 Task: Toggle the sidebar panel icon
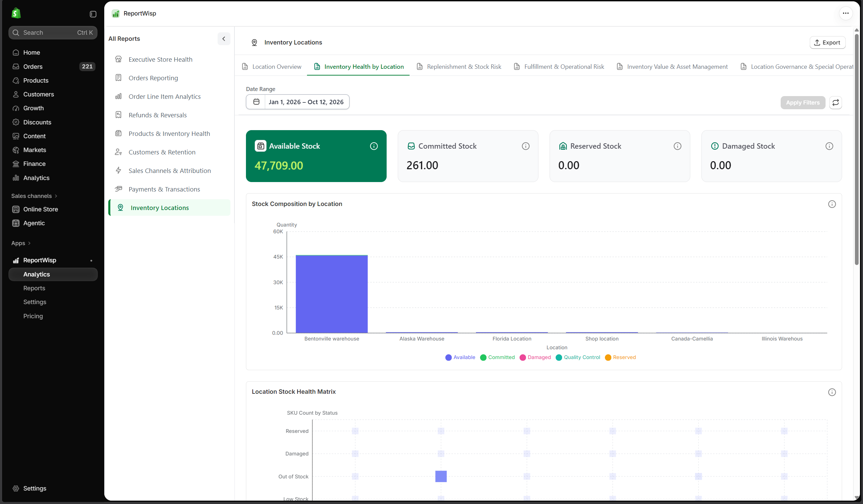[x=93, y=14]
